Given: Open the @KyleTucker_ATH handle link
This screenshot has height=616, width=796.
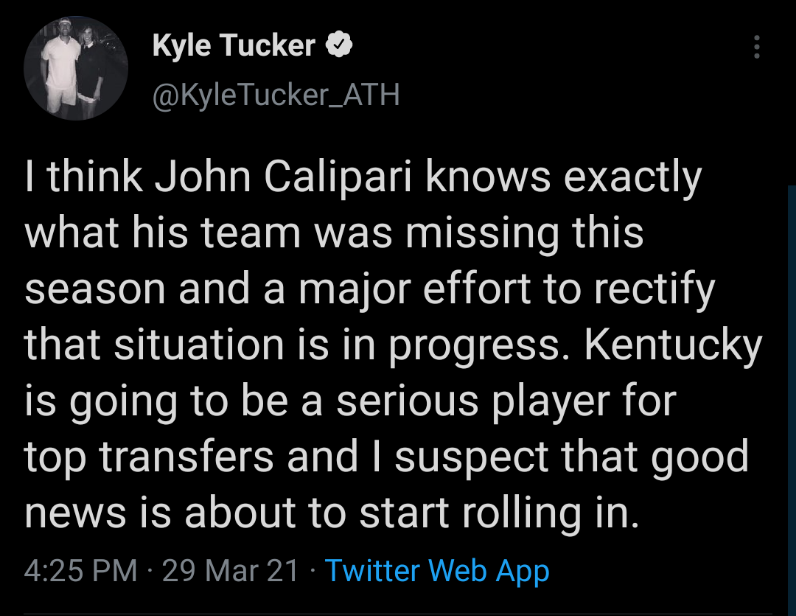Looking at the screenshot, I should pos(275,95).
